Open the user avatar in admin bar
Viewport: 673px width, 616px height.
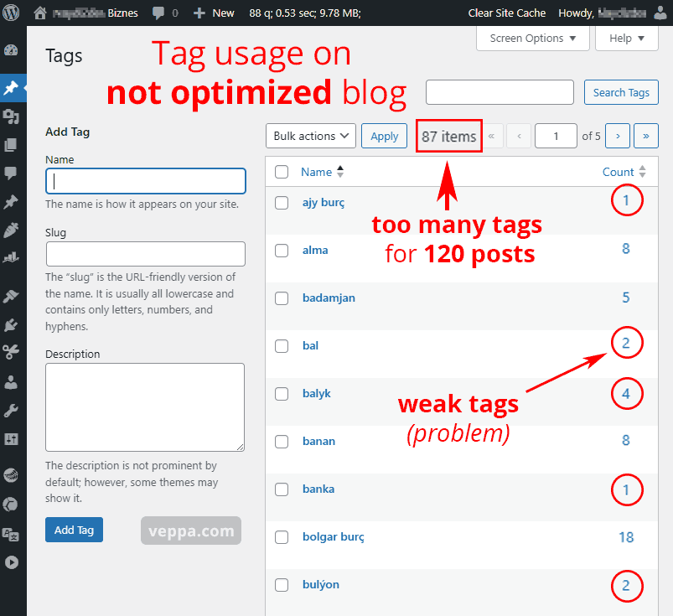pyautogui.click(x=661, y=13)
